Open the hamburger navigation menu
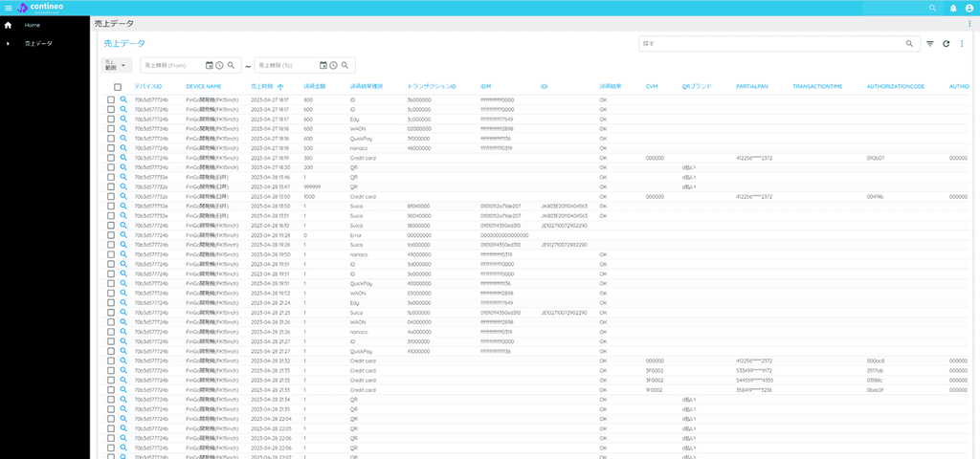The height and width of the screenshot is (459, 980). coord(8,8)
